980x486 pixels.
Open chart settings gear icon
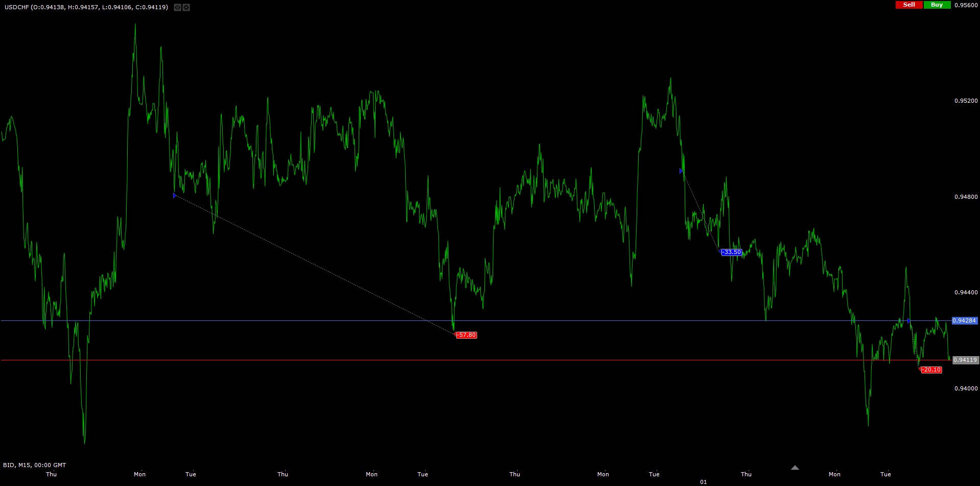click(186, 7)
